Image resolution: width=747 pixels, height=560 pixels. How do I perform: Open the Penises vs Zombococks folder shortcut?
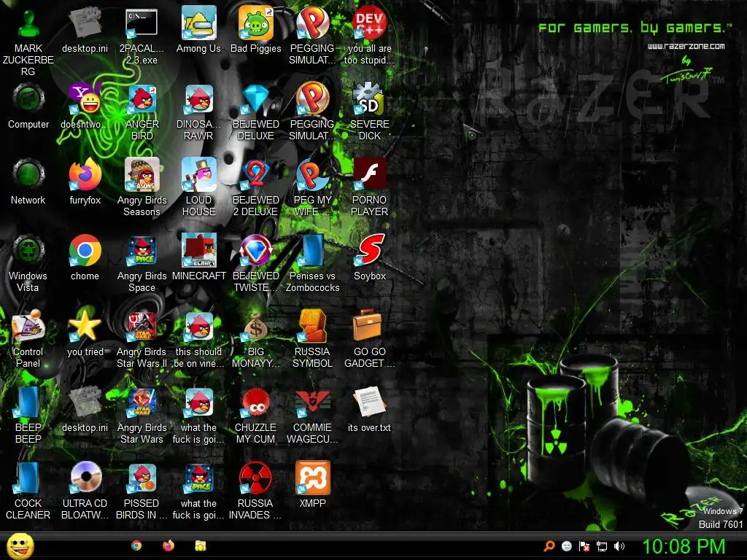click(x=312, y=251)
